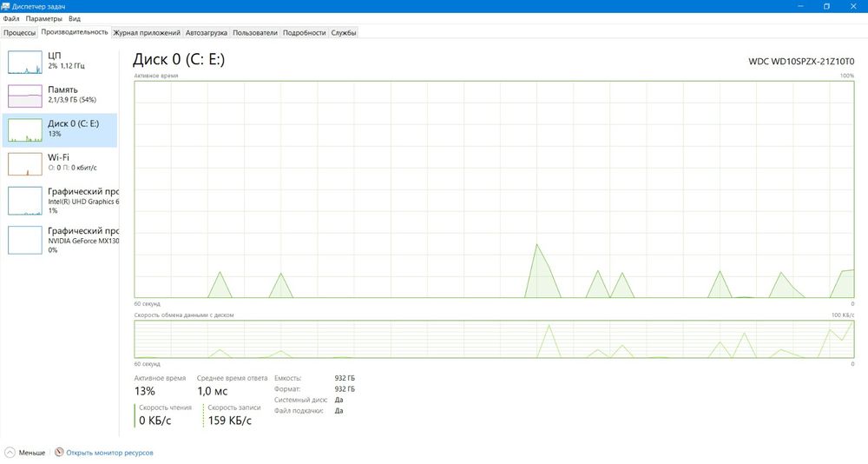
Task: Open the Службы tab
Action: point(343,33)
